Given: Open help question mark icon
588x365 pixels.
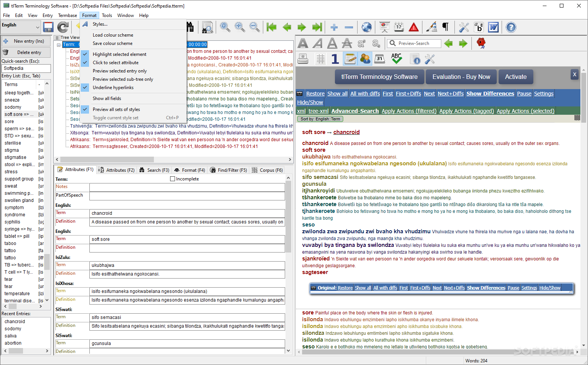Looking at the screenshot, I should click(511, 27).
